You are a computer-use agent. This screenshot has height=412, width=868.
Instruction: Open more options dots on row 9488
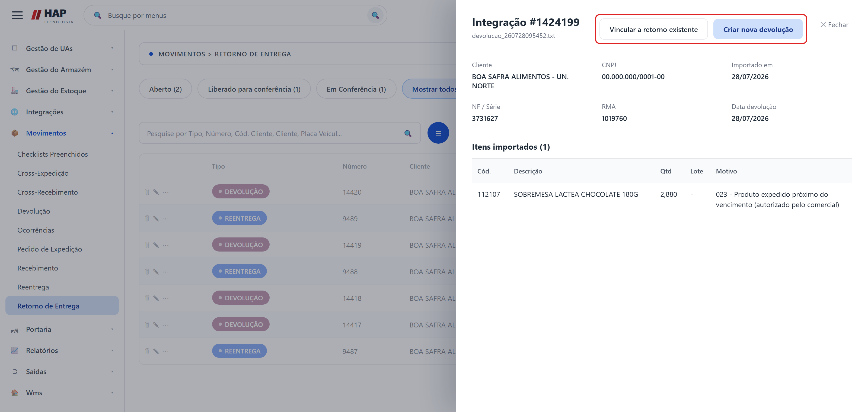coord(165,272)
